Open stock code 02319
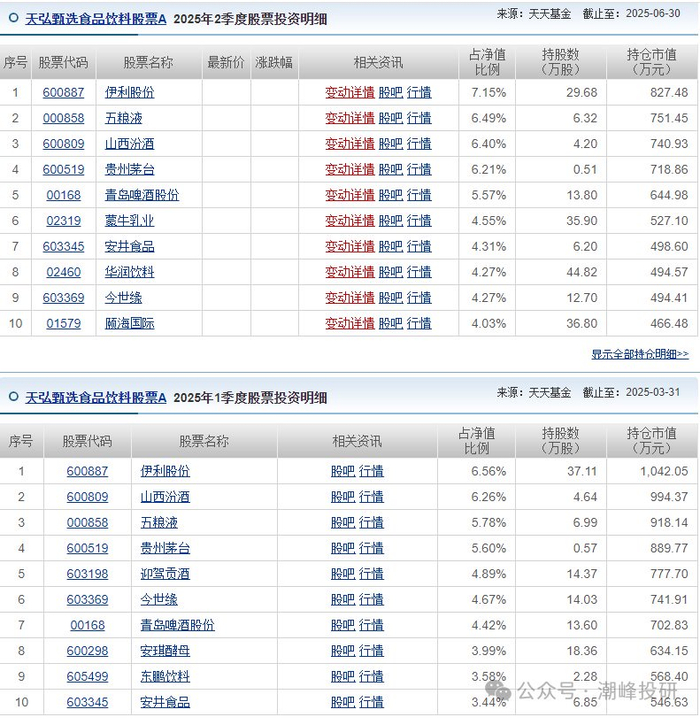Screen dimensions: 700x719 tap(63, 221)
